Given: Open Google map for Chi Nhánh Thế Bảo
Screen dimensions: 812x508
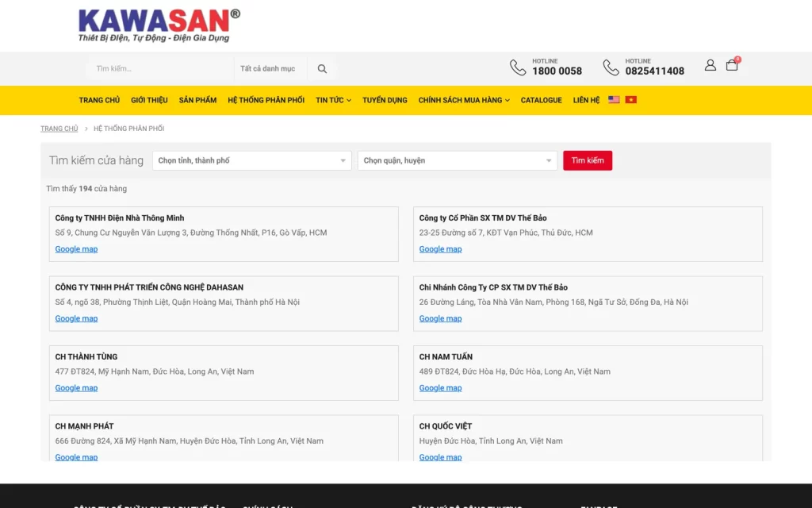Looking at the screenshot, I should pyautogui.click(x=440, y=319).
